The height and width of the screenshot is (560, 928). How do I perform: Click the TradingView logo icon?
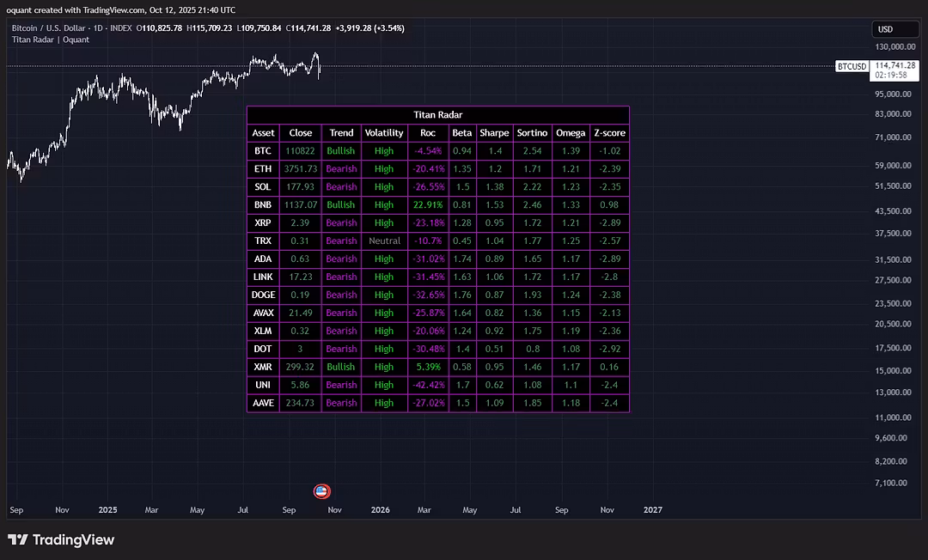(16, 540)
